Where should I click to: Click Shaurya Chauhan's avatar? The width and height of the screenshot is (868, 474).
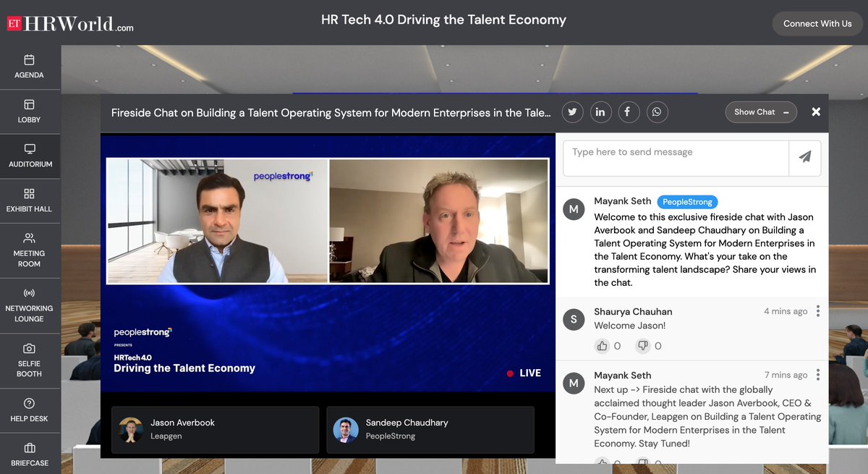(574, 319)
